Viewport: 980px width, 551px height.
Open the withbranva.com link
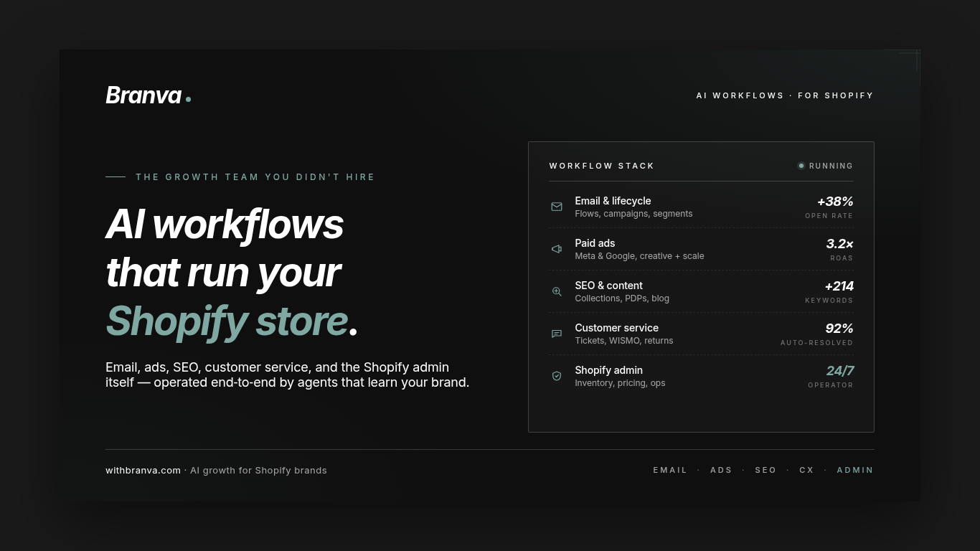[143, 471]
